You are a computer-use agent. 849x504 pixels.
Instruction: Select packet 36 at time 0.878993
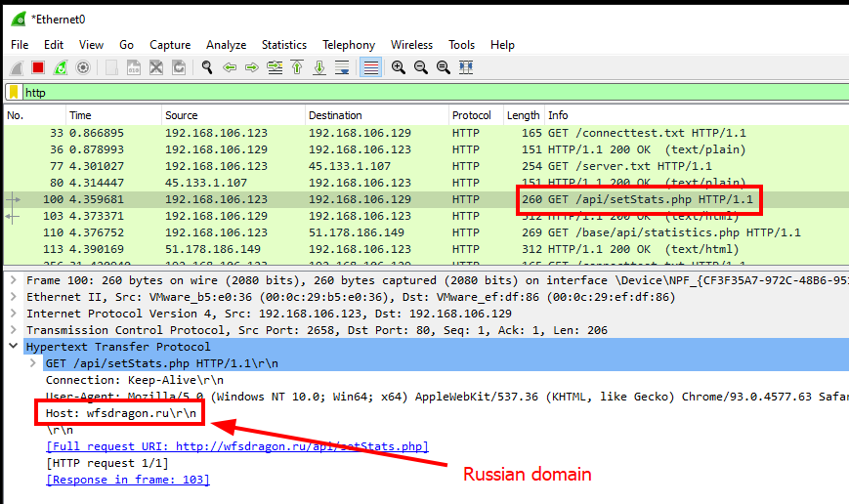coord(426,149)
